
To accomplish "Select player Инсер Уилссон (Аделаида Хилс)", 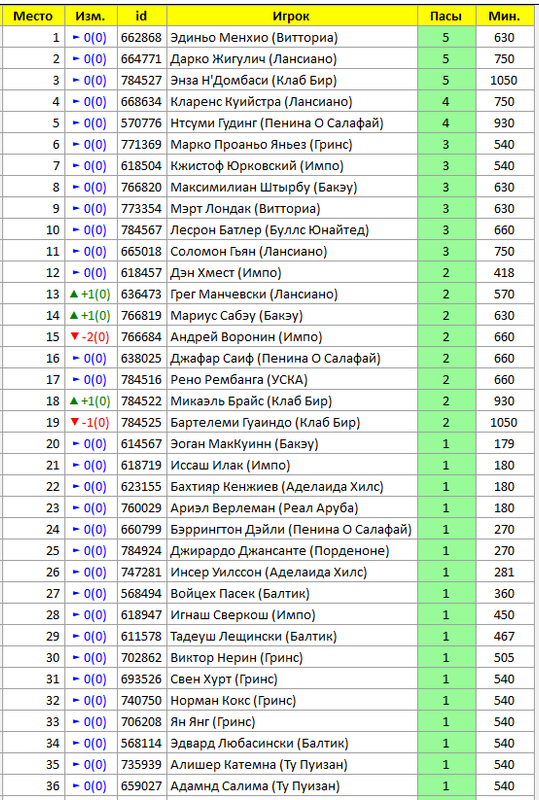I will (268, 572).
